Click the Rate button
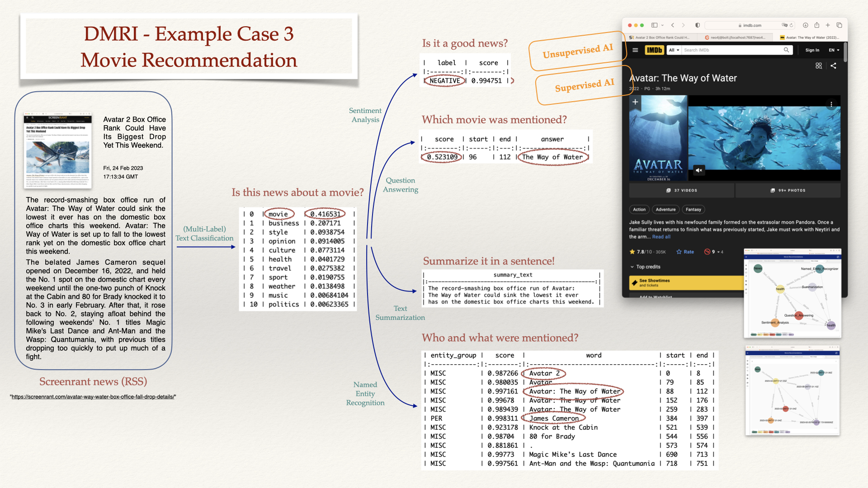The height and width of the screenshot is (488, 868). [x=685, y=252]
